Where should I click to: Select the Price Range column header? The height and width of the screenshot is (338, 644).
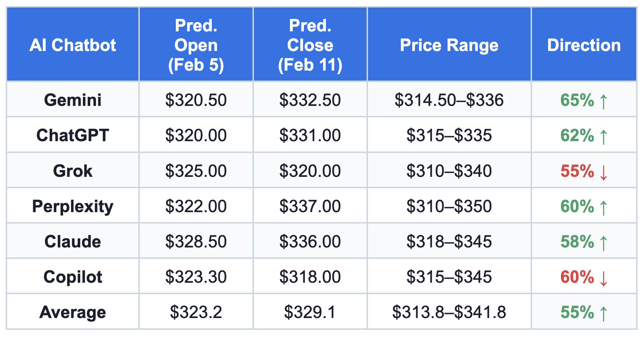(x=449, y=45)
